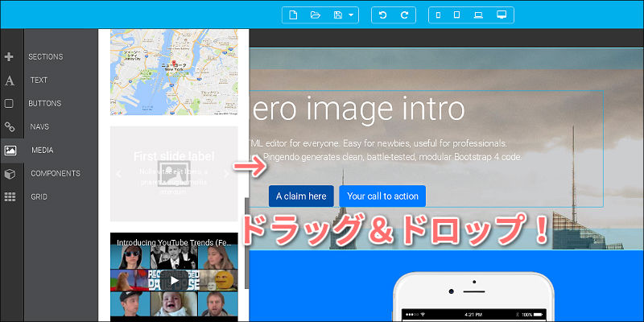Click the Grid squares icon

tap(10, 196)
